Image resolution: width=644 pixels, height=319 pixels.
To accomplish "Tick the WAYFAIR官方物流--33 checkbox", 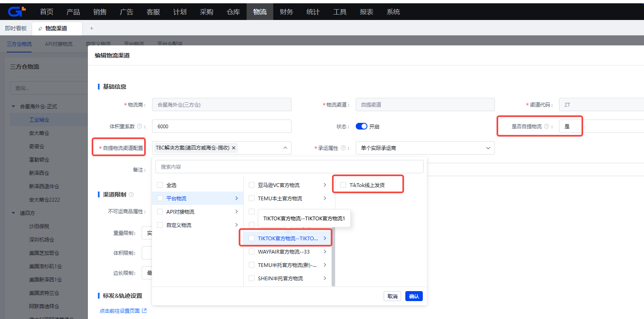I will tap(251, 252).
